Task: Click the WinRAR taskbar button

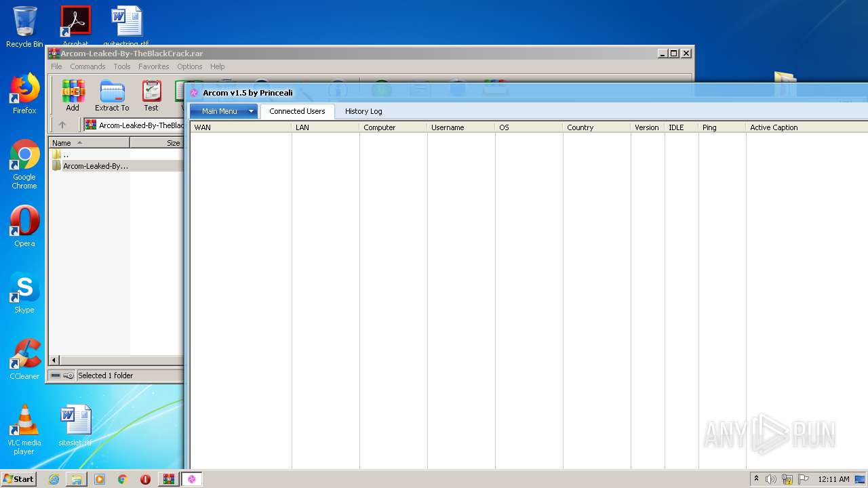Action: pyautogui.click(x=168, y=479)
